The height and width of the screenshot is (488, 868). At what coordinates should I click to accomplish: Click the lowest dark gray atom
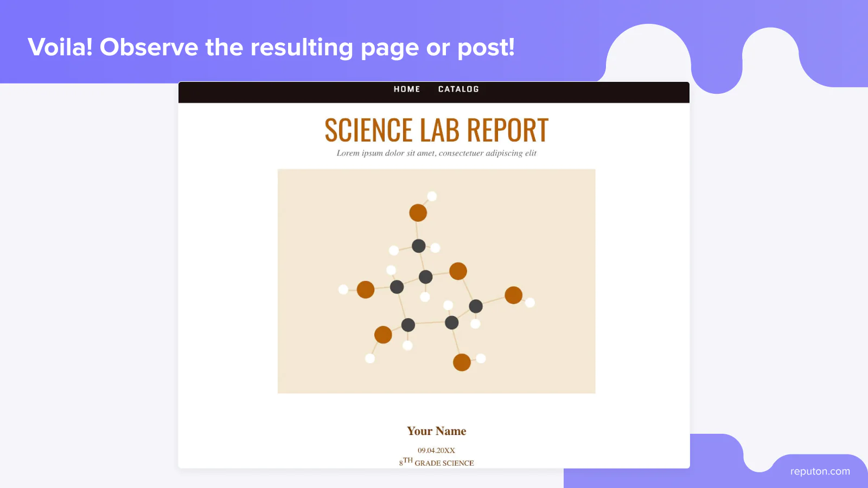point(408,325)
